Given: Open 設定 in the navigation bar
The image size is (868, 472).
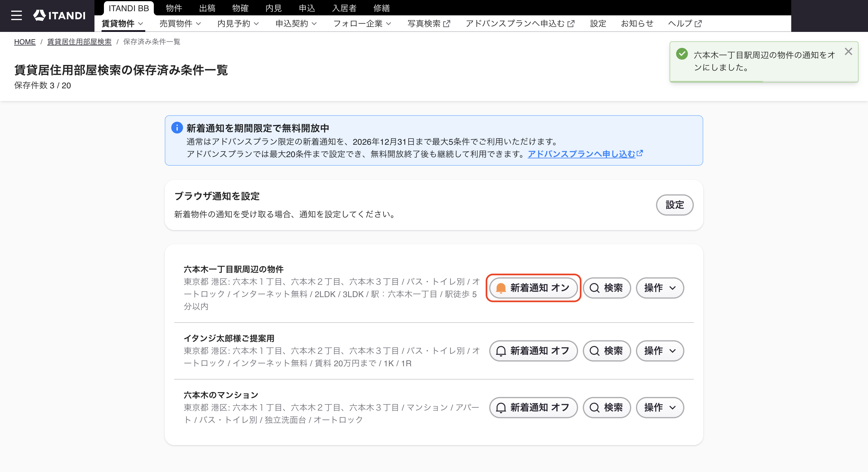Looking at the screenshot, I should (598, 24).
